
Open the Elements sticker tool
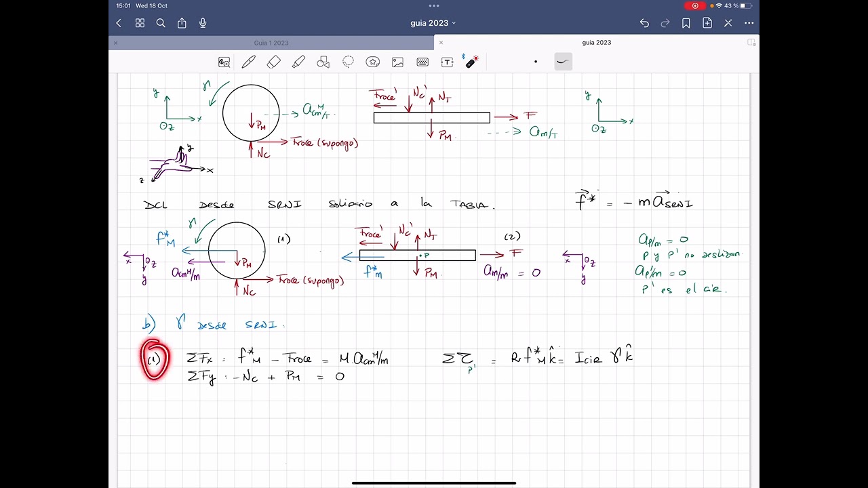[373, 62]
